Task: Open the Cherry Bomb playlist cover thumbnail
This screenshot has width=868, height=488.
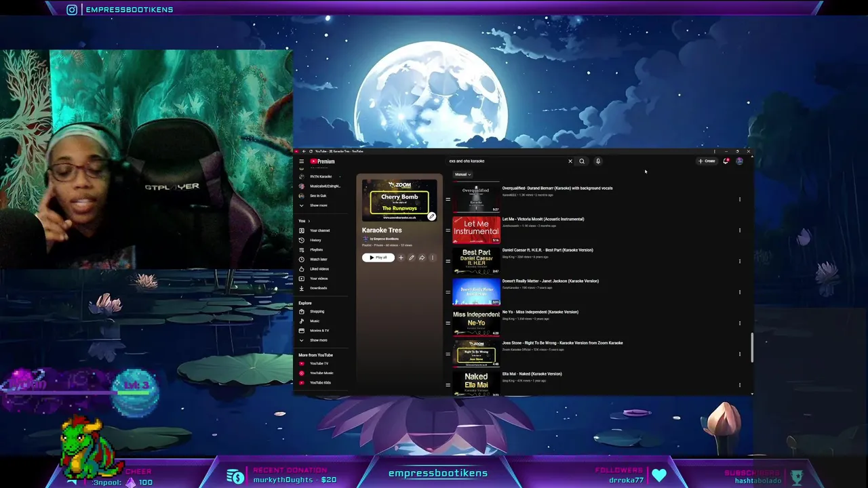Action: [x=399, y=201]
